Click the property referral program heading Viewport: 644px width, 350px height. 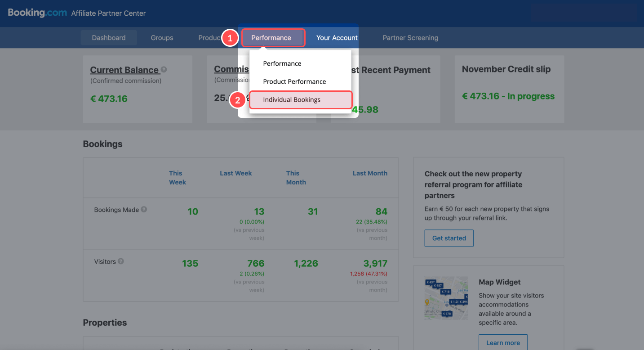click(x=473, y=184)
